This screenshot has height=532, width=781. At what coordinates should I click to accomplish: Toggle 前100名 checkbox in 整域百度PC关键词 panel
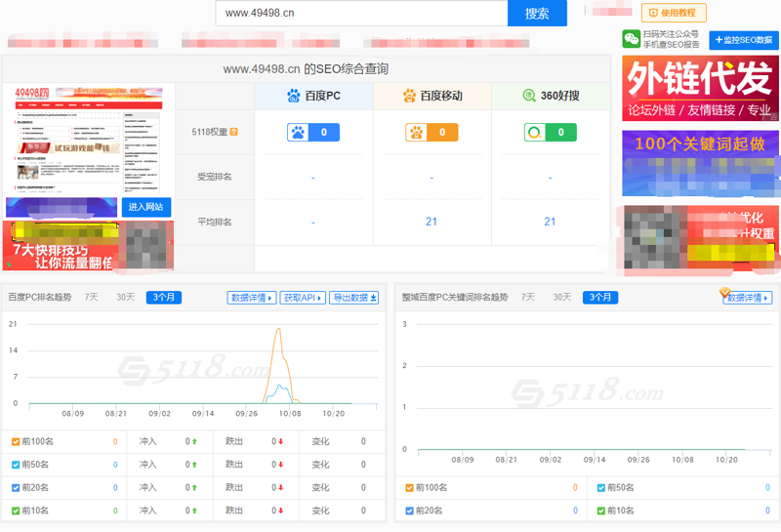click(x=409, y=488)
